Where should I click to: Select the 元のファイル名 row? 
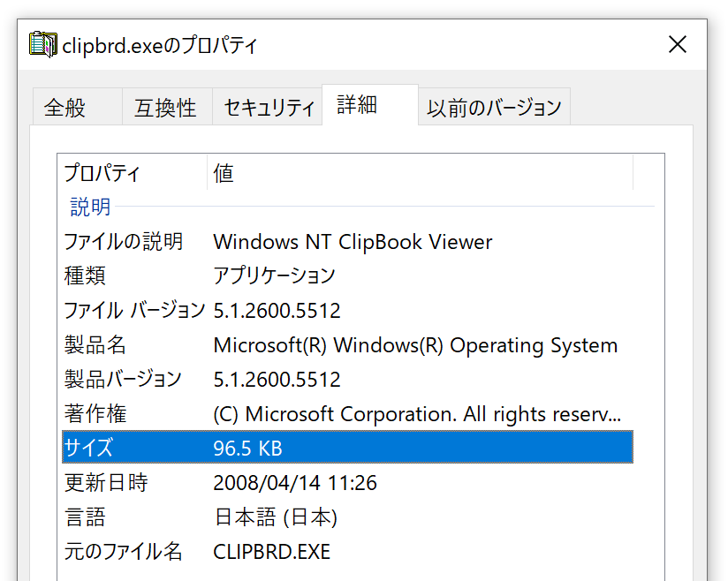click(347, 551)
